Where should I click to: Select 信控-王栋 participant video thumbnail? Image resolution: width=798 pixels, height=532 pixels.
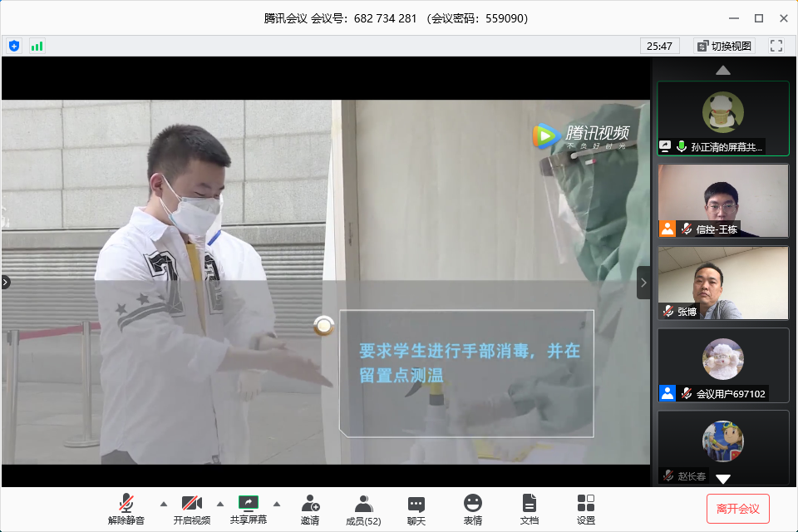(x=723, y=200)
